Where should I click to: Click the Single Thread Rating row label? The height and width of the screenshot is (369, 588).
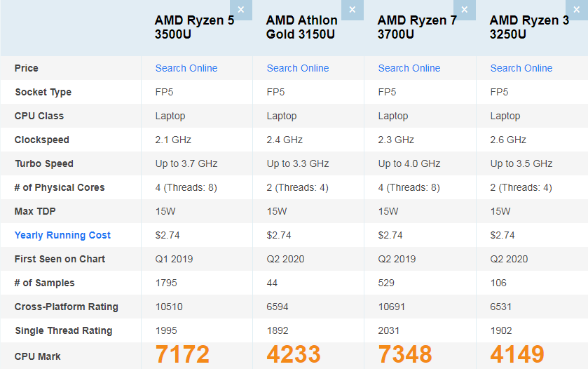click(x=62, y=330)
